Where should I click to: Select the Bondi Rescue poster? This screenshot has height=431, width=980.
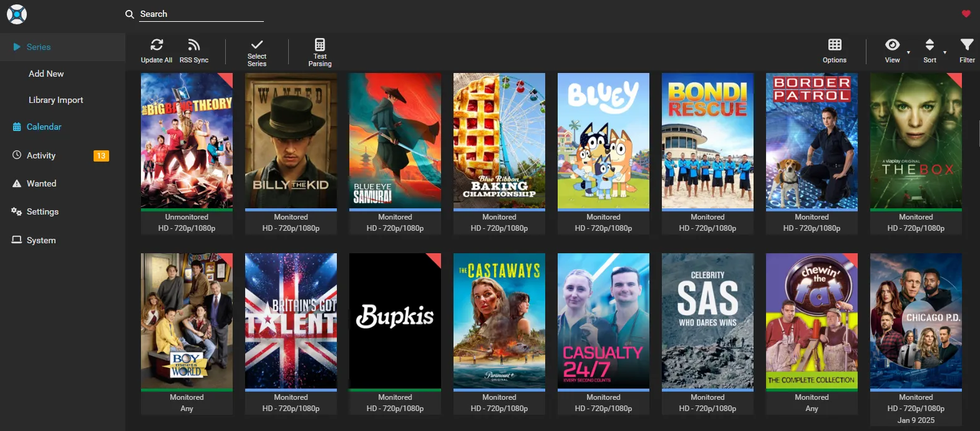point(707,141)
